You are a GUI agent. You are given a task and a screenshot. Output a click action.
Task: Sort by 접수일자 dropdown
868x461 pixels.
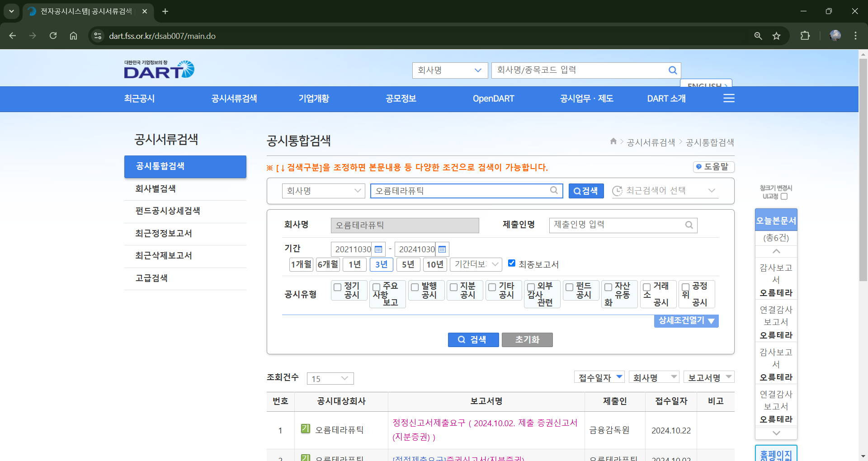pyautogui.click(x=599, y=377)
